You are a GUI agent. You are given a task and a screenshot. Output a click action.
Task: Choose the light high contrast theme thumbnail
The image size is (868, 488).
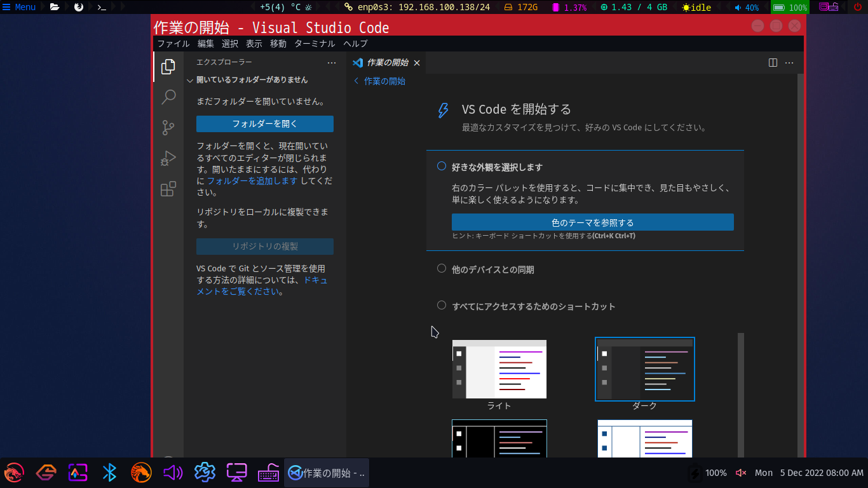coord(645,438)
